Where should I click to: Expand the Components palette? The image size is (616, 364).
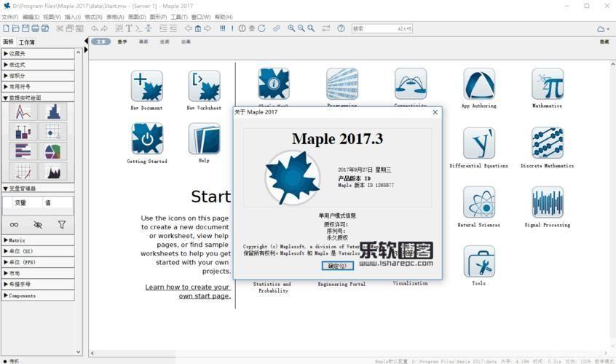click(38, 296)
